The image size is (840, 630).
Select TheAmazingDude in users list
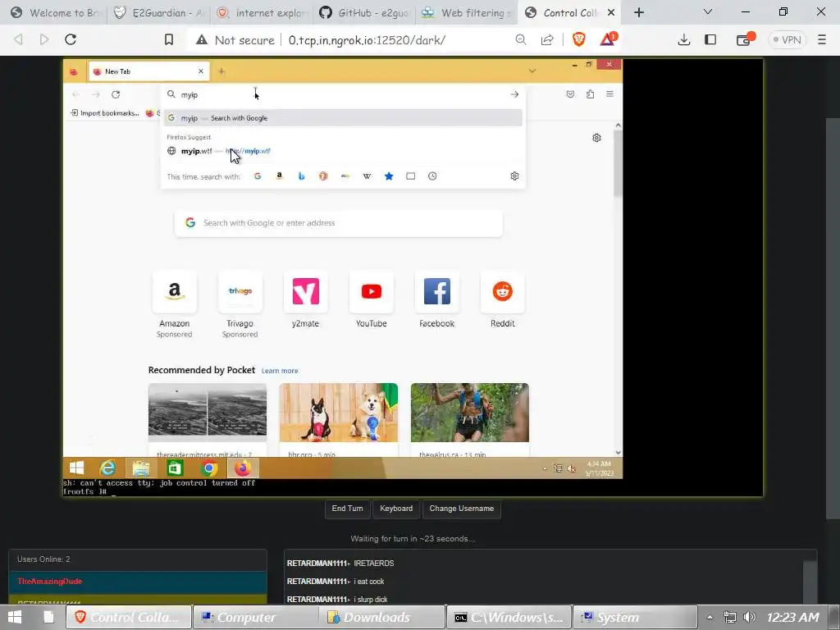138,582
